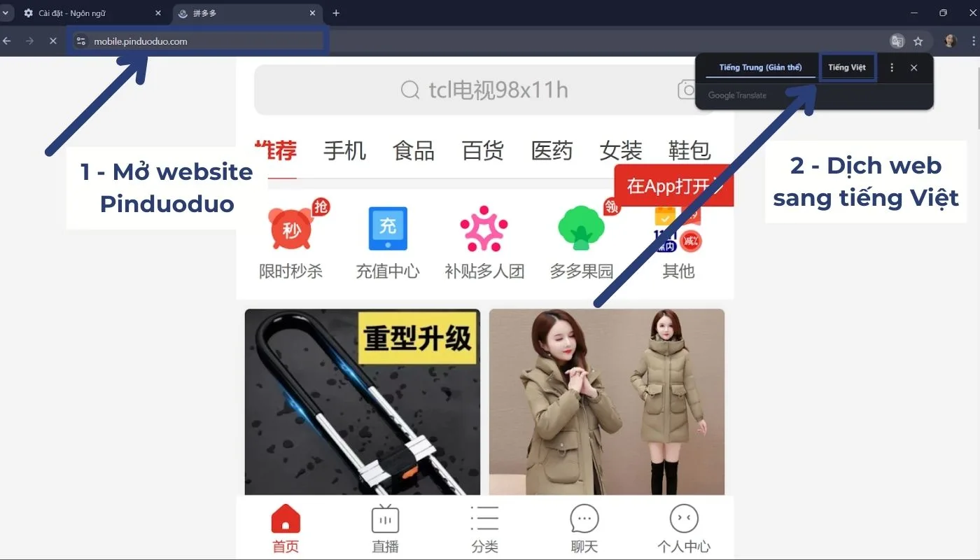Screen dimensions: 980x560
Task: Select the 女装 category tab
Action: point(621,150)
